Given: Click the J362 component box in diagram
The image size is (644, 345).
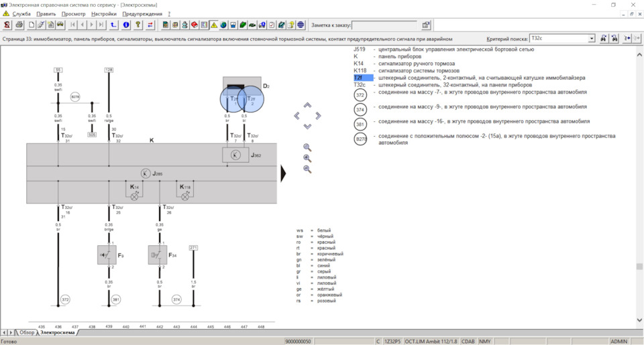Looking at the screenshot, I should click(x=235, y=155).
